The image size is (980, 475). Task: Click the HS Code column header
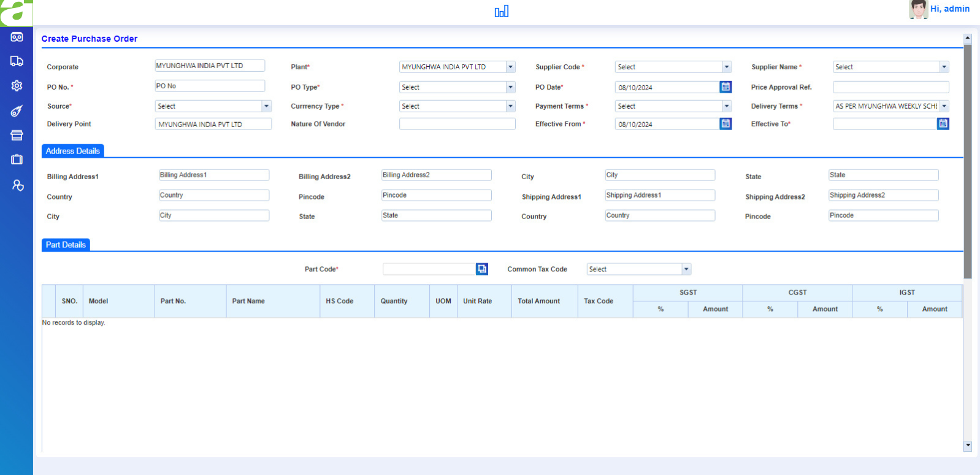(x=347, y=301)
